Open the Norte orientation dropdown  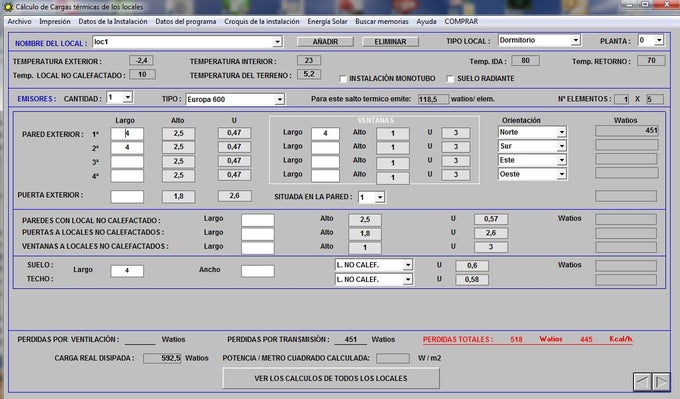point(562,132)
